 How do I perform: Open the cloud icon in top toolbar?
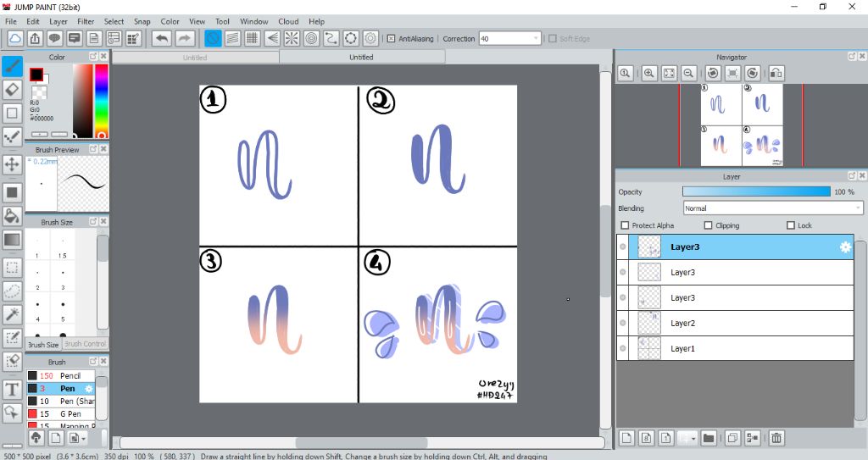click(15, 38)
